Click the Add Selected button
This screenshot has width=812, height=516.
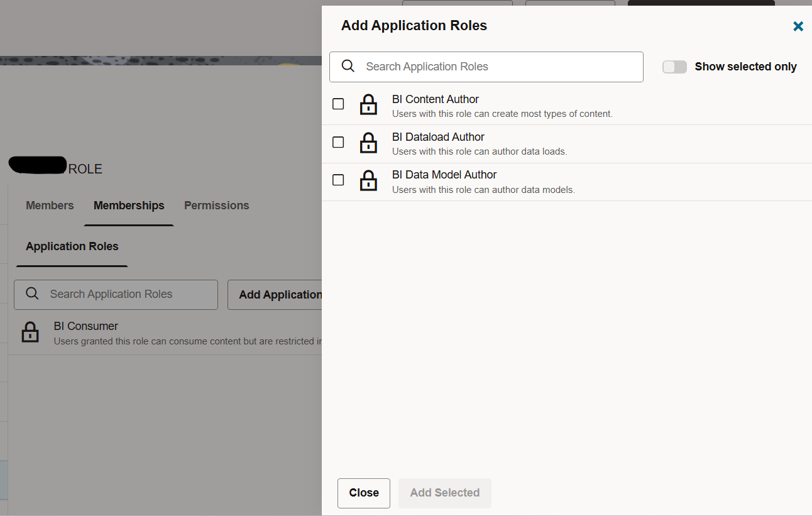445,493
